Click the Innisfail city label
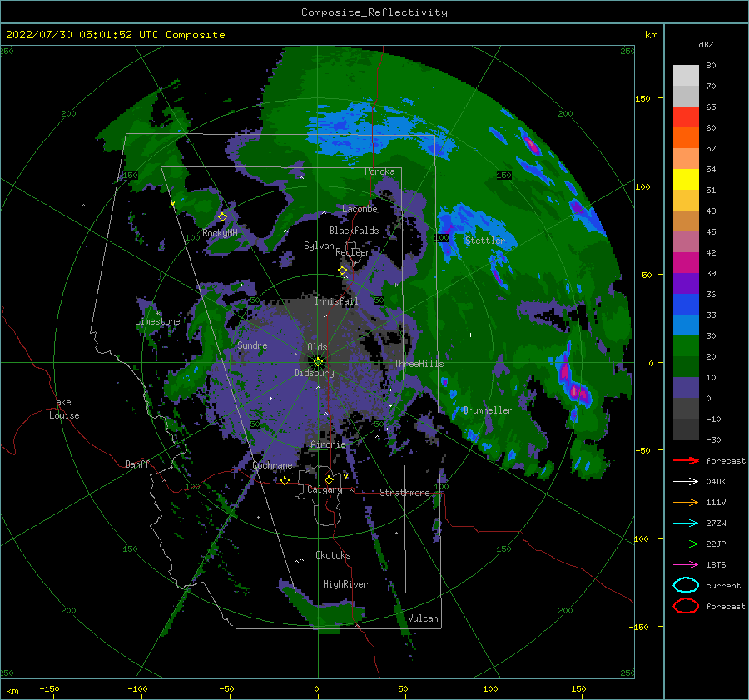Viewport: 749px width, 700px height. click(x=336, y=301)
